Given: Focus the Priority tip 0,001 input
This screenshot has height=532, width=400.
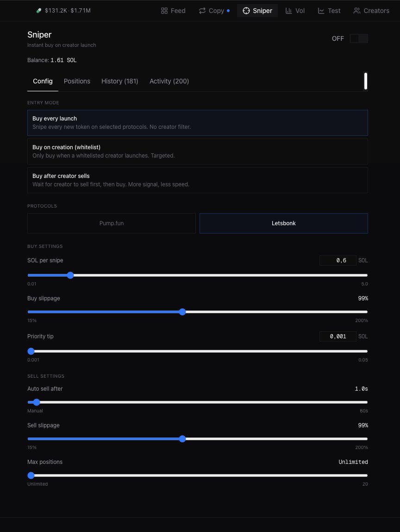Looking at the screenshot, I should [x=337, y=336].
